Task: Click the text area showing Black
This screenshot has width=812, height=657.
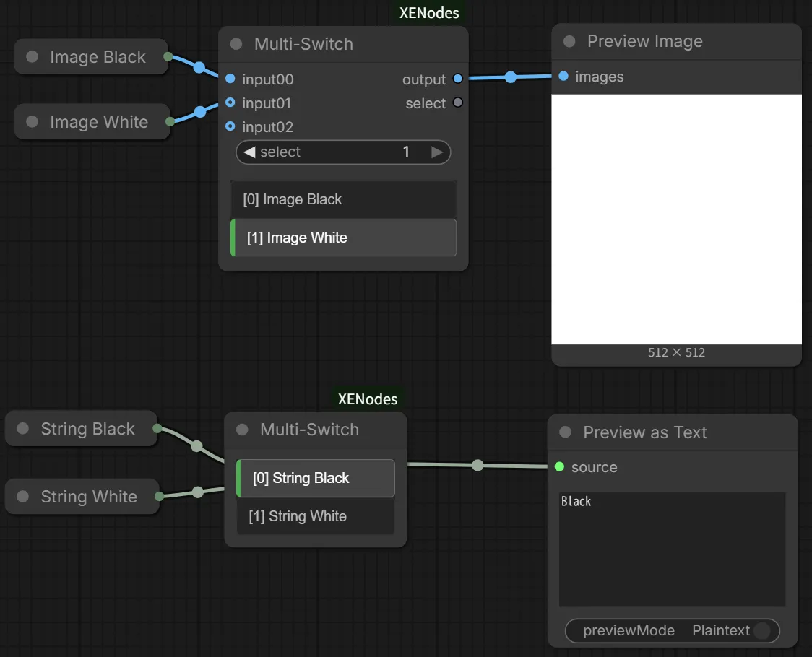Action: [x=672, y=549]
